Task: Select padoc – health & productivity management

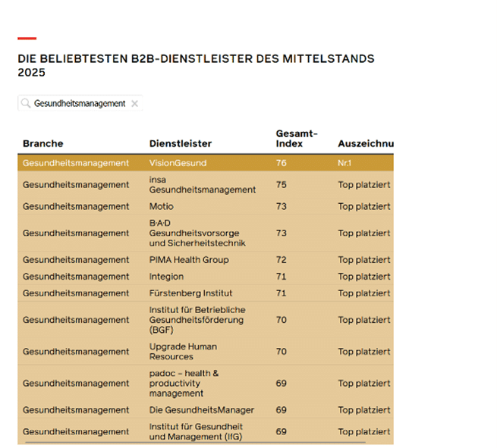Action: [184, 383]
